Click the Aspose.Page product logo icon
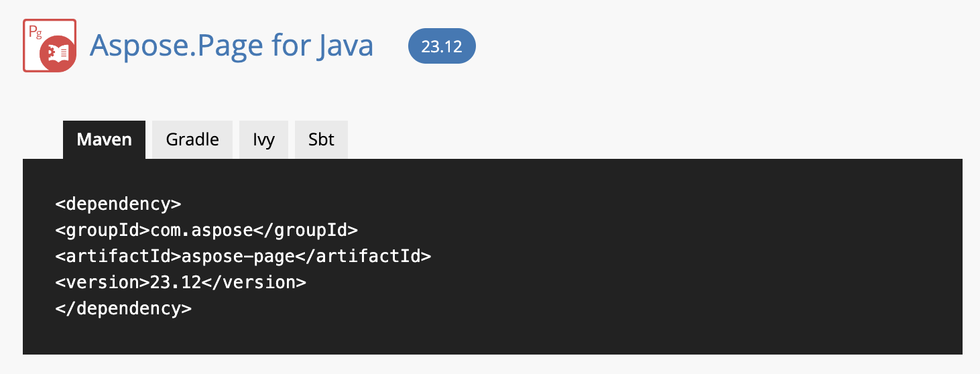The width and height of the screenshot is (980, 374). click(x=50, y=46)
